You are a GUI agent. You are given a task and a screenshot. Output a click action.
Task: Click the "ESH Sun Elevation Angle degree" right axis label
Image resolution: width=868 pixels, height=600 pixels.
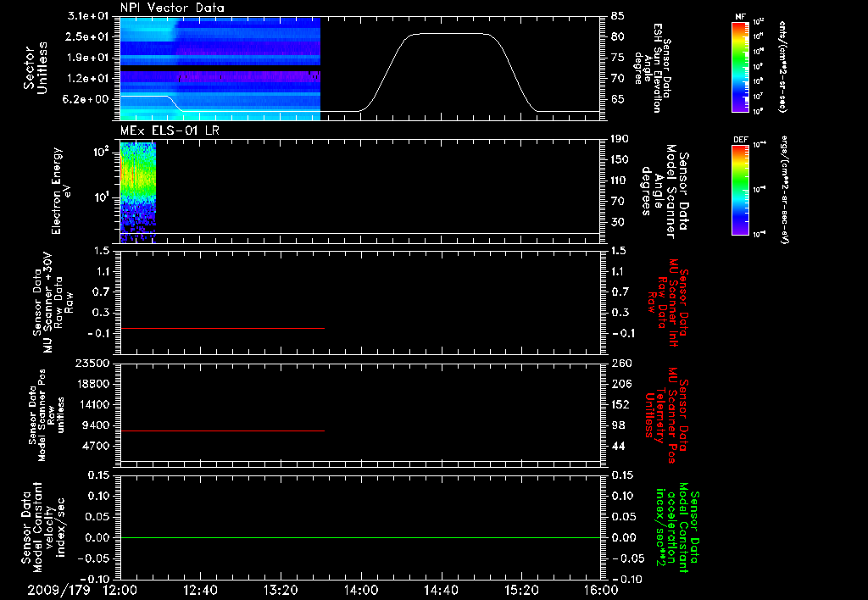(x=654, y=68)
